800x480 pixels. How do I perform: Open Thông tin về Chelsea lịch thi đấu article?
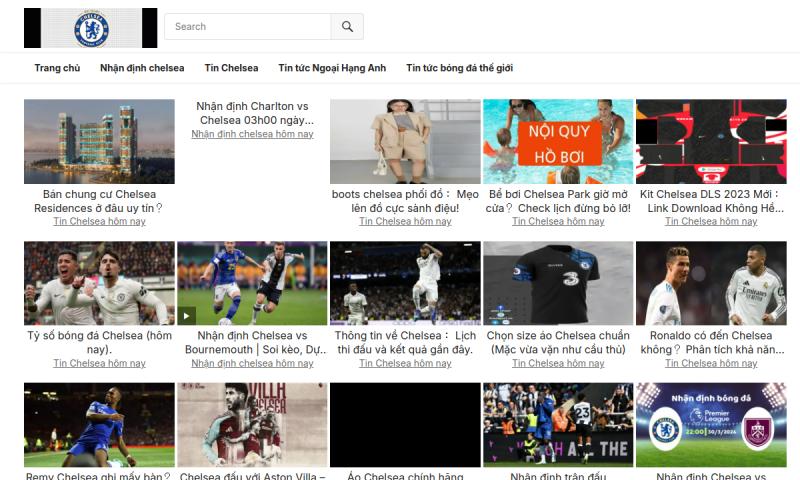pyautogui.click(x=405, y=343)
